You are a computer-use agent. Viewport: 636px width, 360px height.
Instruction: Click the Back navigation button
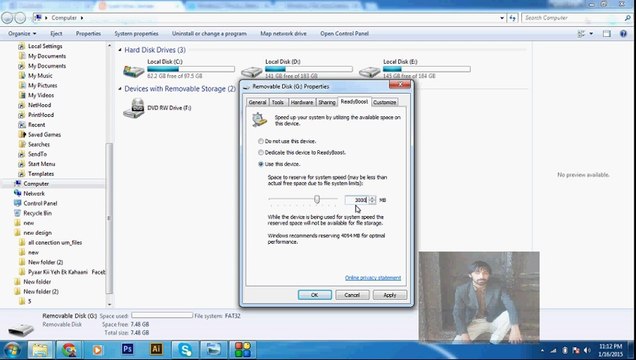click(x=7, y=18)
